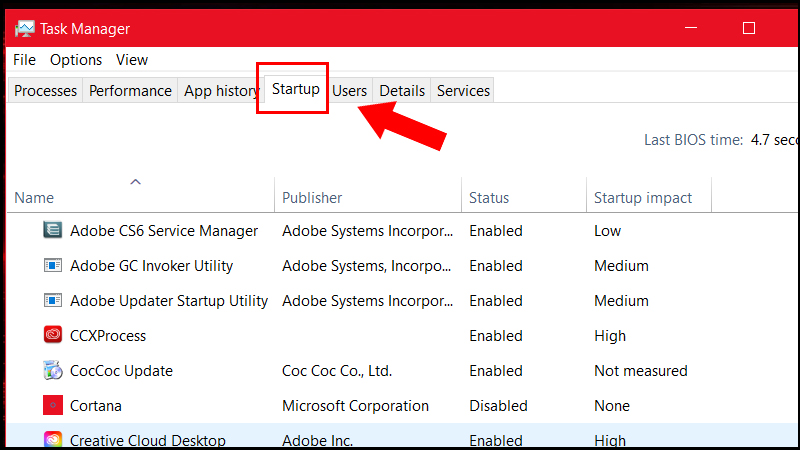Image resolution: width=800 pixels, height=450 pixels.
Task: Sort by the Publisher column header
Action: [312, 198]
